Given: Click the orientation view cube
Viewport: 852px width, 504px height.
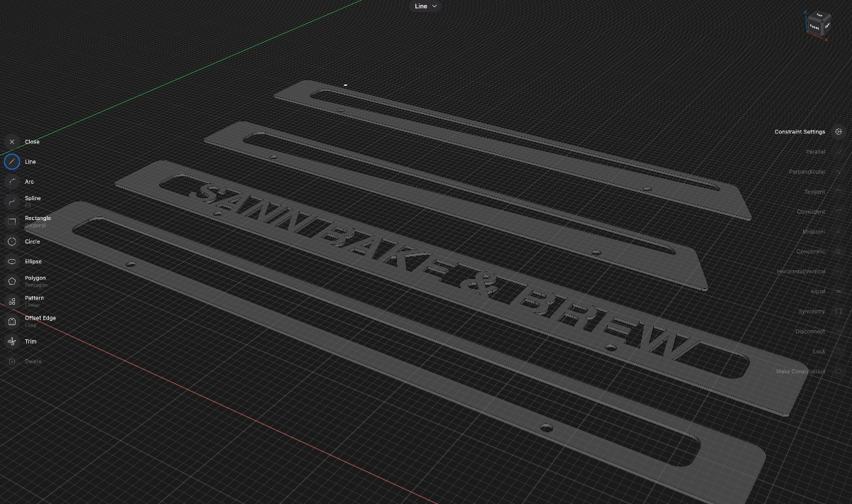Looking at the screenshot, I should [x=816, y=23].
